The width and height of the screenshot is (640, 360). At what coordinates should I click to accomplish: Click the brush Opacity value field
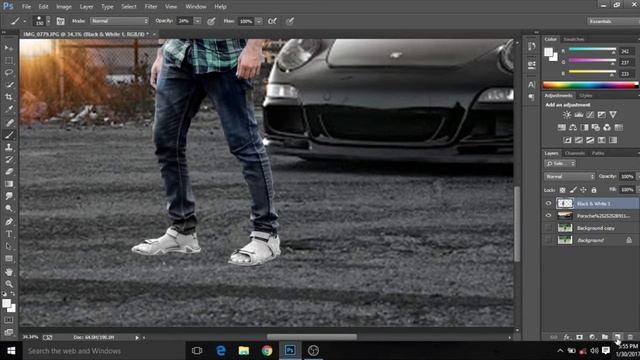(x=184, y=21)
